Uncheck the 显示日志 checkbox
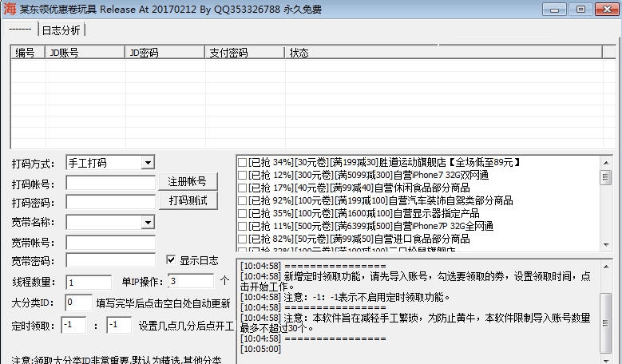Viewport: 622px width, 364px height. (x=171, y=260)
